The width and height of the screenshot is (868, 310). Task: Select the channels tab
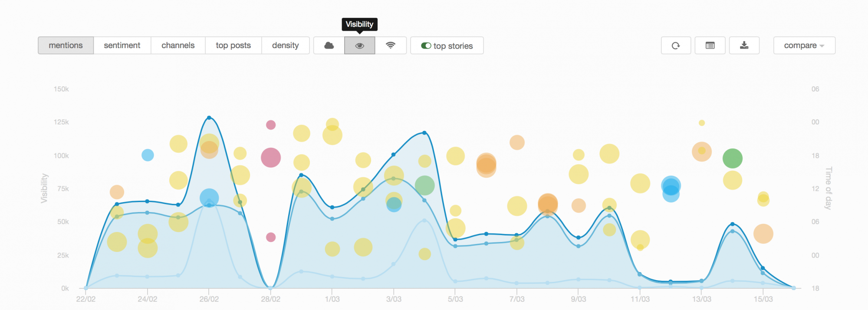178,46
